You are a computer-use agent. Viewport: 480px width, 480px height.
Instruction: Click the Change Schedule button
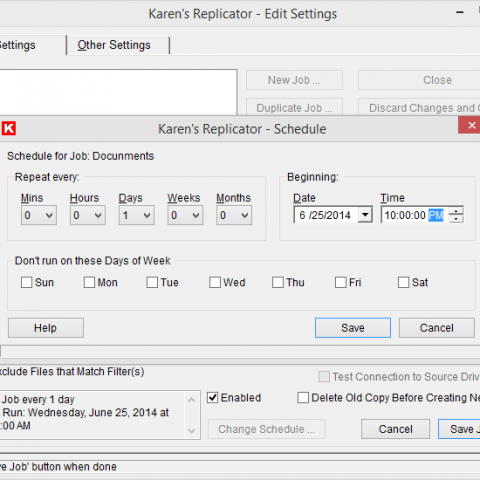[x=266, y=429]
